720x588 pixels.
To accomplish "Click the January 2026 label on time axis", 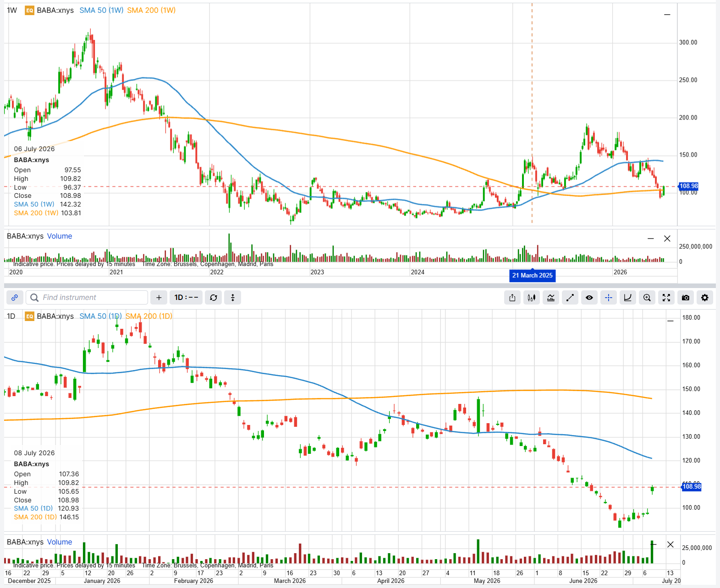I will [102, 581].
